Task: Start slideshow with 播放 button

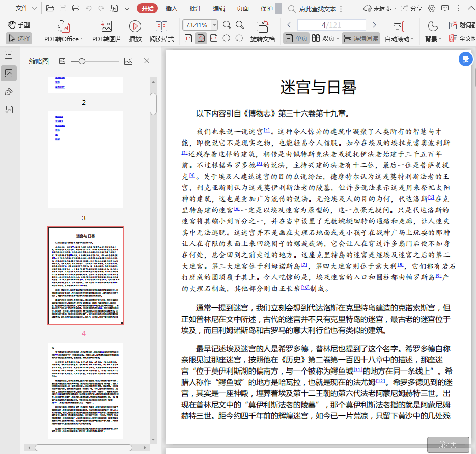Action: (x=135, y=31)
